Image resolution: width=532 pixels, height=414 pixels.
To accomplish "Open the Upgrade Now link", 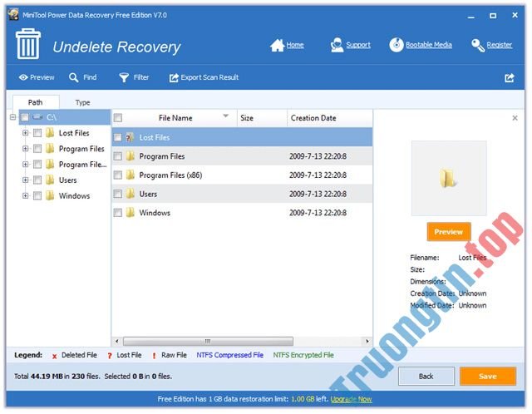I will click(351, 399).
